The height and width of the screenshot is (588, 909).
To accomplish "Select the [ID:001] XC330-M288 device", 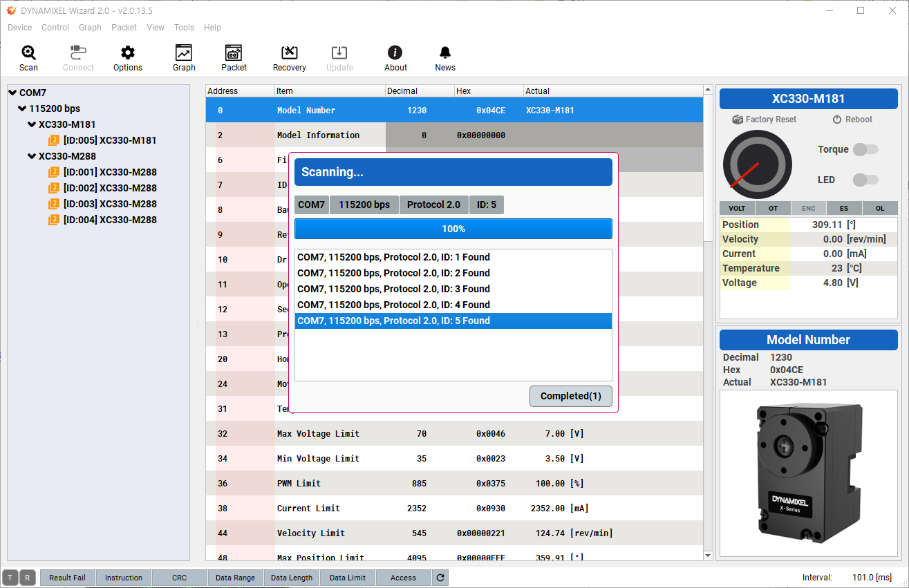I will coord(102,172).
